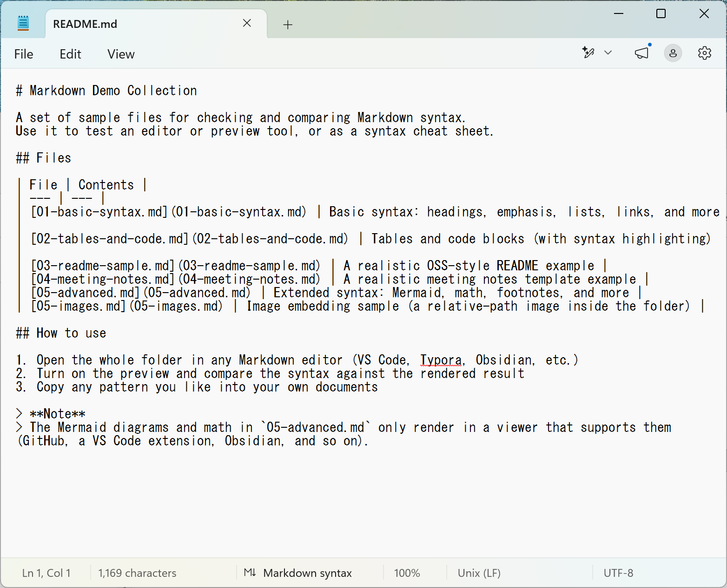Click the '[01-basic-syntax.md]' link text
Image resolution: width=727 pixels, height=588 pixels.
tap(99, 212)
